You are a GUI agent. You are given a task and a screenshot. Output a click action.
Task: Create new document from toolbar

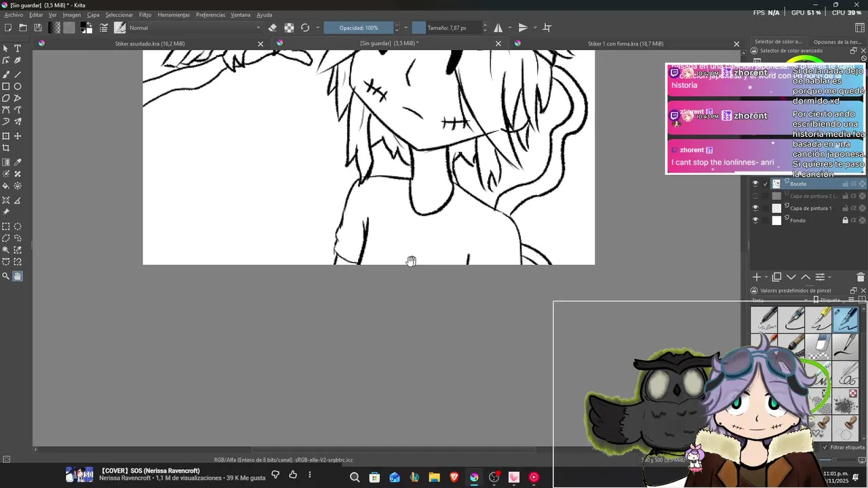coord(8,28)
